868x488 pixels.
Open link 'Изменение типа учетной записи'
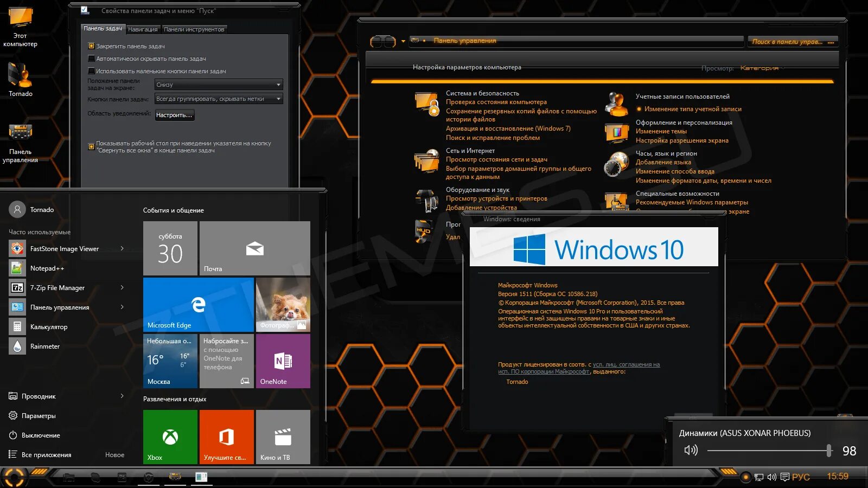tap(693, 109)
